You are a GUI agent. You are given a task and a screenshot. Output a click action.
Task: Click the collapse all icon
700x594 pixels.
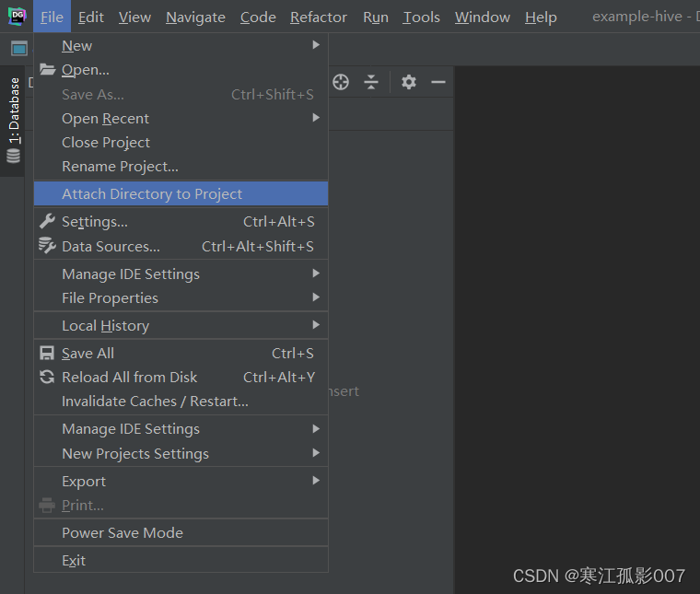[370, 82]
